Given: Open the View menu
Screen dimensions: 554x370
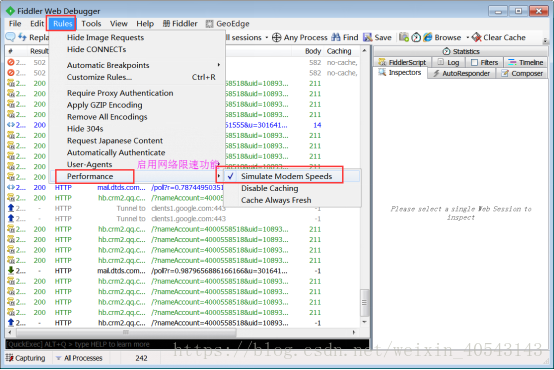Looking at the screenshot, I should click(x=118, y=24).
